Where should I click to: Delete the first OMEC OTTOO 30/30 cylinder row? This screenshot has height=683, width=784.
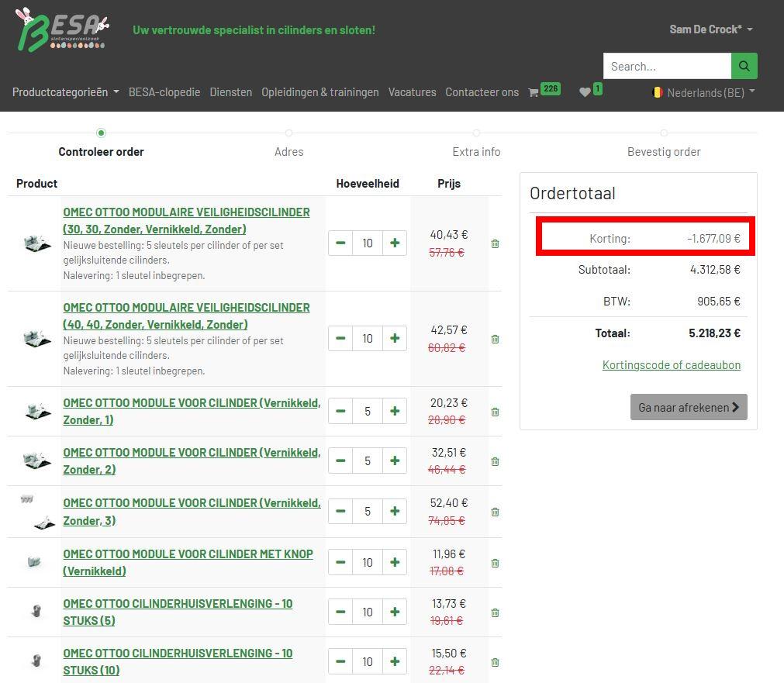tap(495, 243)
